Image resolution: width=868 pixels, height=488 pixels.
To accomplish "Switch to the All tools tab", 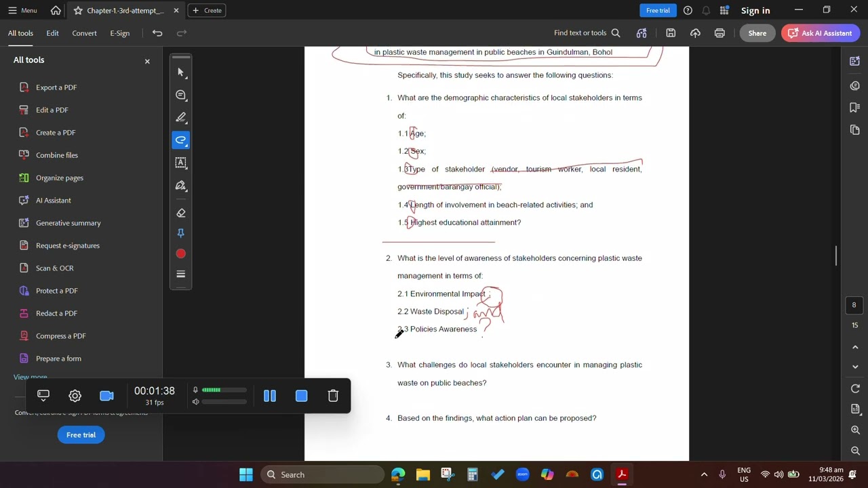I will [x=20, y=33].
